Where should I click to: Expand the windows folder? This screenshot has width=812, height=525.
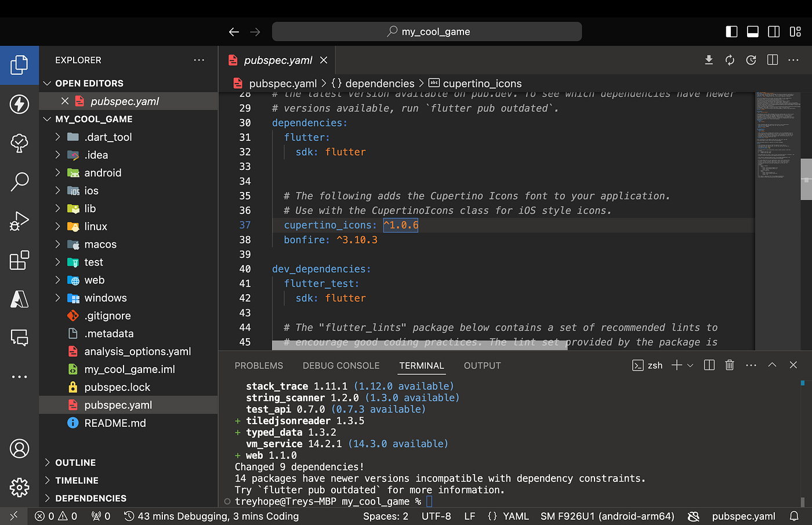[x=57, y=298]
